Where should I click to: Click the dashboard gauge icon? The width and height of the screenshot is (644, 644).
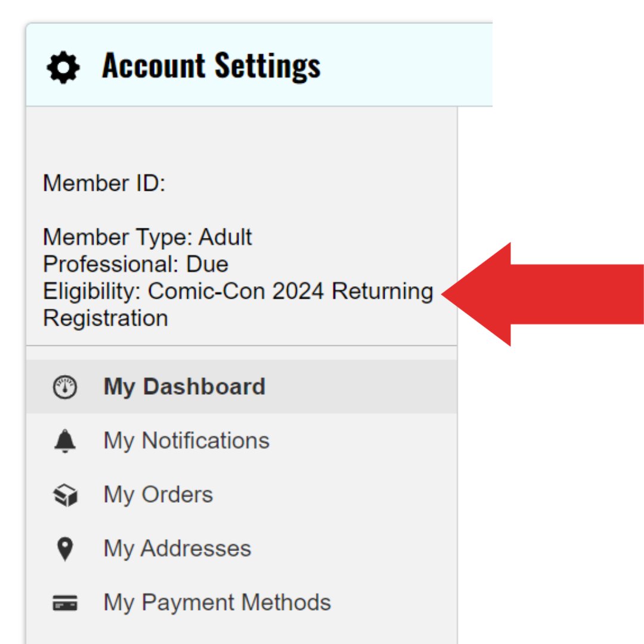pyautogui.click(x=65, y=387)
